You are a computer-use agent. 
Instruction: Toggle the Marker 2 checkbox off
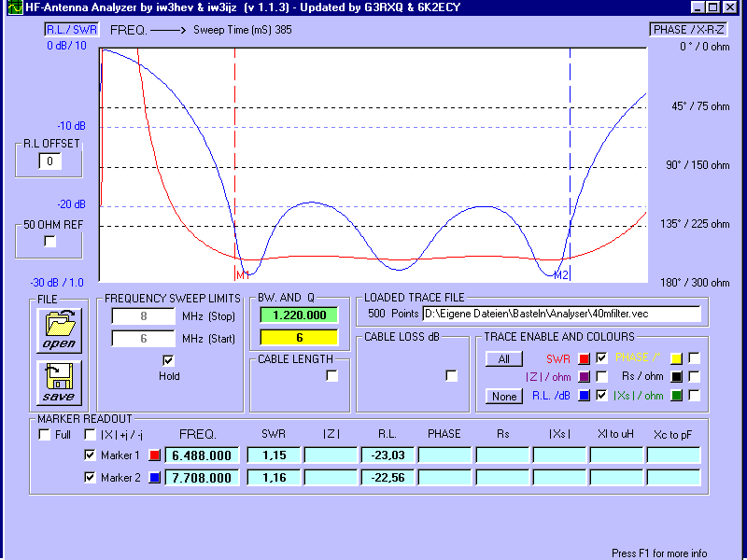tap(90, 478)
